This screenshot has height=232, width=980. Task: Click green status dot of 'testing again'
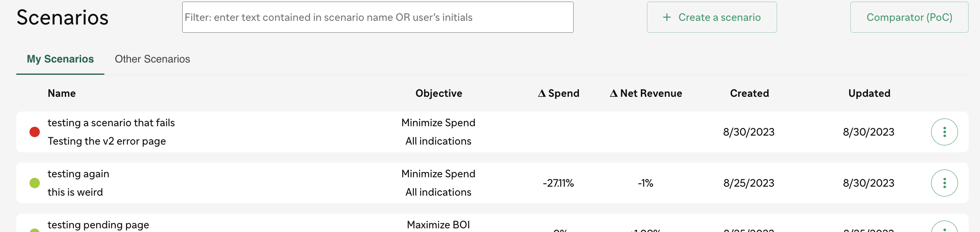35,183
